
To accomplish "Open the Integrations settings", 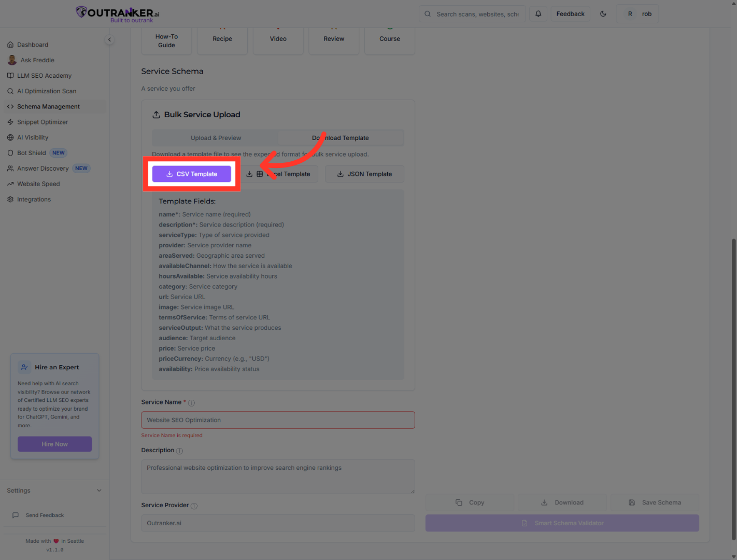I will [34, 199].
